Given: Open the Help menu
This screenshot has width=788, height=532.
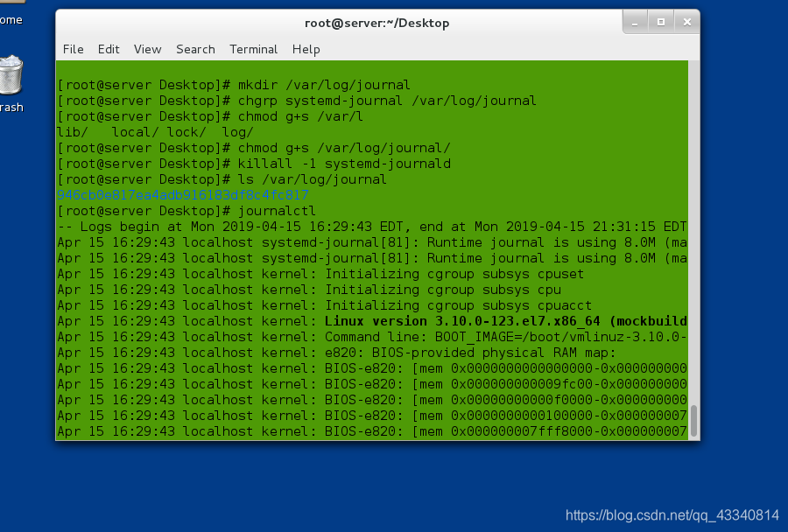Looking at the screenshot, I should pyautogui.click(x=306, y=49).
